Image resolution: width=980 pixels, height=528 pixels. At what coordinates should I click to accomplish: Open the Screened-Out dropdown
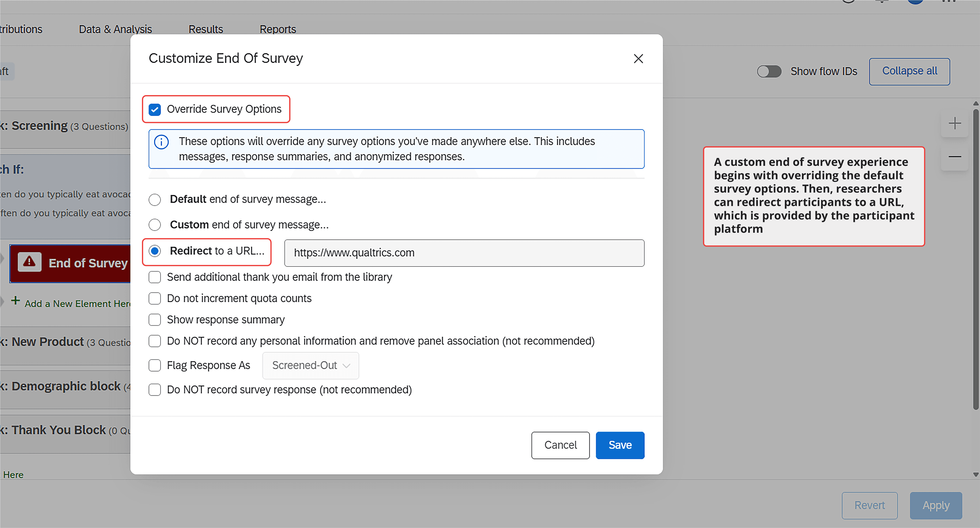point(310,365)
